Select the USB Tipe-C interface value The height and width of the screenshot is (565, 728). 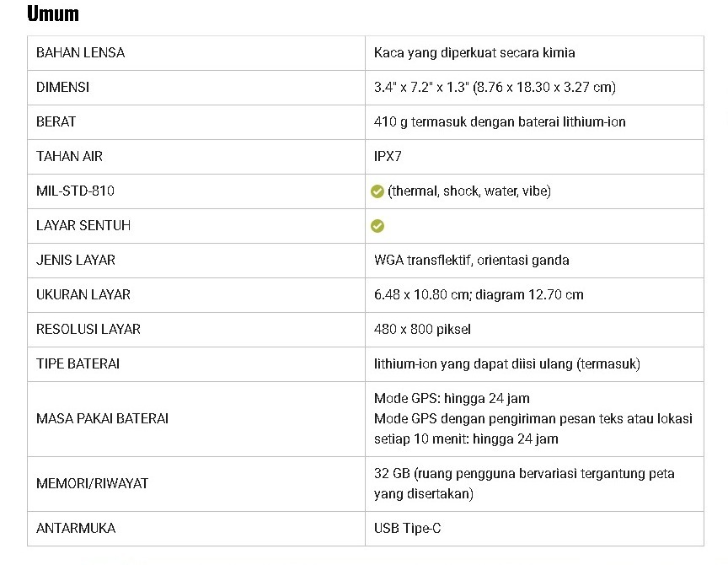[x=407, y=528]
